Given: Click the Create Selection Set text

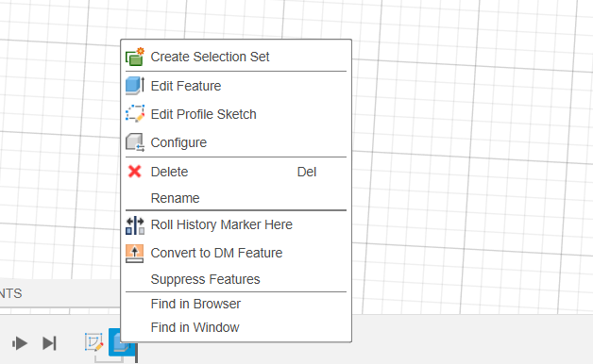Looking at the screenshot, I should coord(210,57).
